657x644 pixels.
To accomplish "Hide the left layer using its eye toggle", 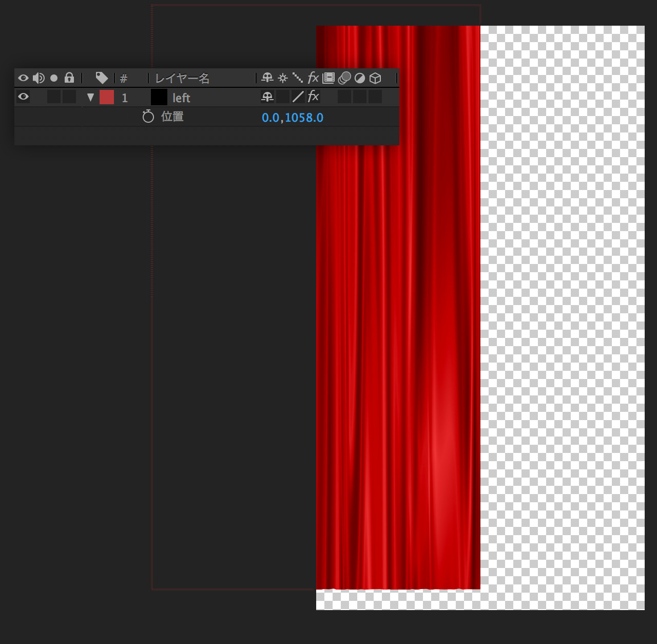I will coord(23,97).
